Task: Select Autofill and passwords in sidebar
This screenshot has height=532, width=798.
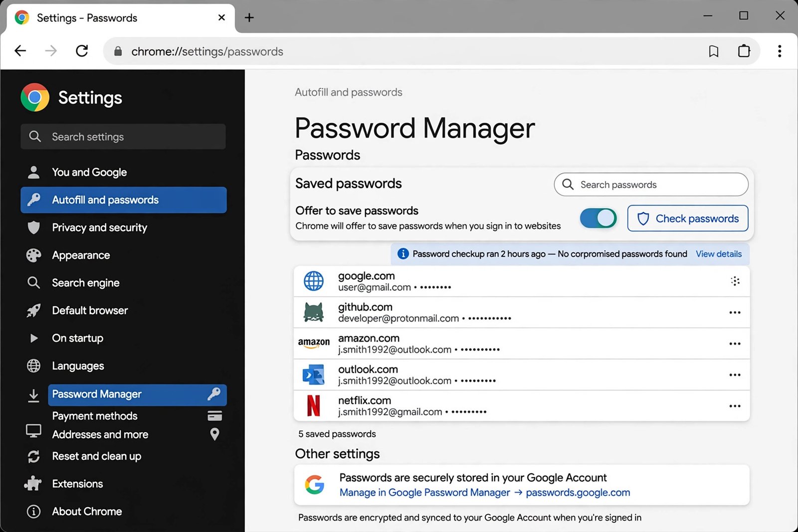Action: click(x=124, y=200)
